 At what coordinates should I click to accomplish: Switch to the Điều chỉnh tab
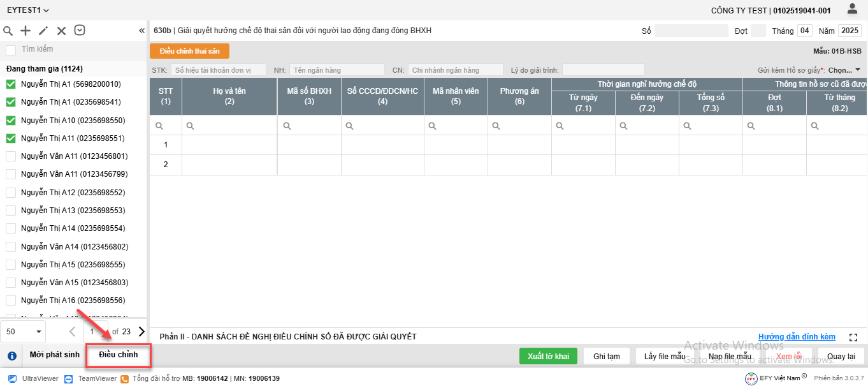119,355
